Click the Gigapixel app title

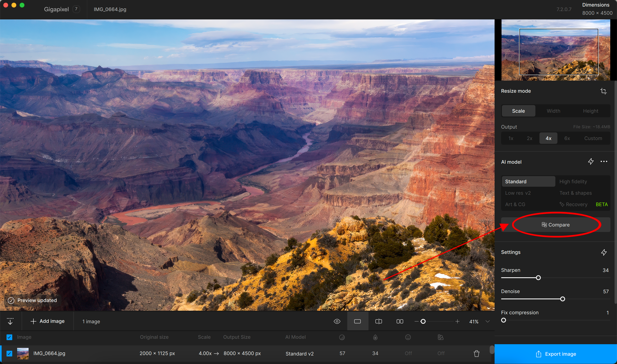pyautogui.click(x=56, y=9)
